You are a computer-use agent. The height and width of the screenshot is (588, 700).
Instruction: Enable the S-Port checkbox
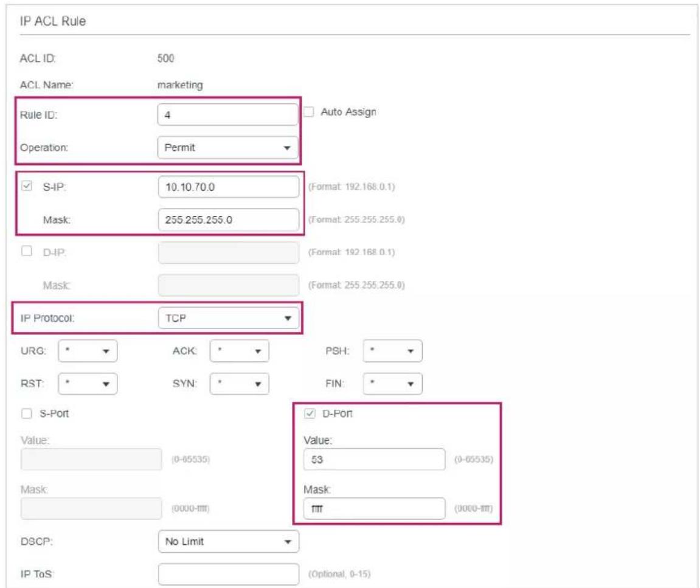pos(27,413)
